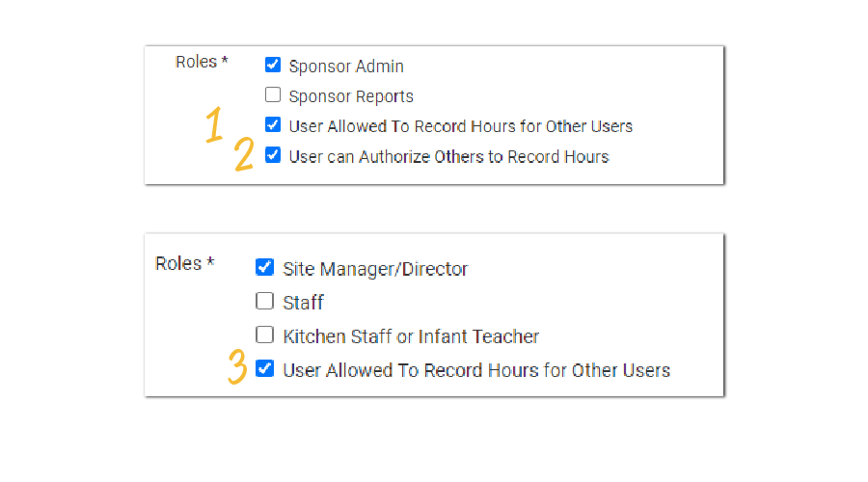868x482 pixels.
Task: Click the Staff label text
Action: tap(304, 303)
